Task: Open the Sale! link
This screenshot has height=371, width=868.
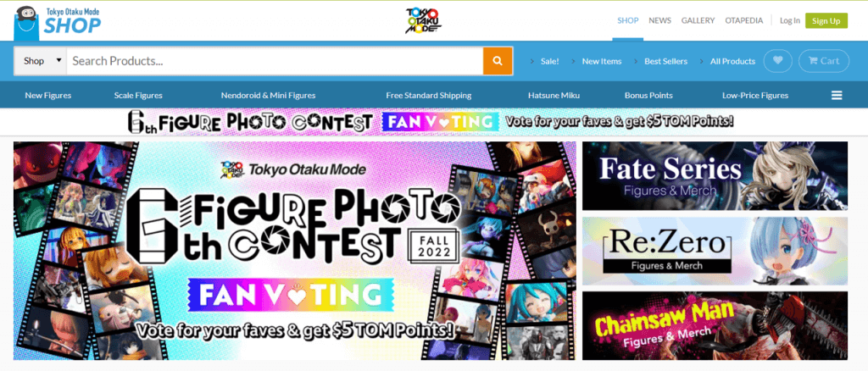Action: 549,61
